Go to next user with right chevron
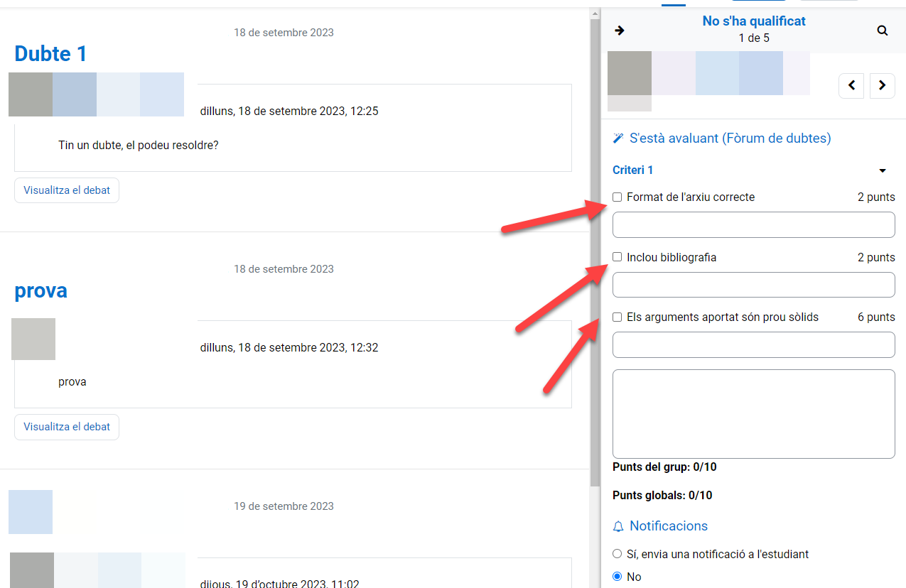Screen dimensions: 906x588 pyautogui.click(x=882, y=85)
